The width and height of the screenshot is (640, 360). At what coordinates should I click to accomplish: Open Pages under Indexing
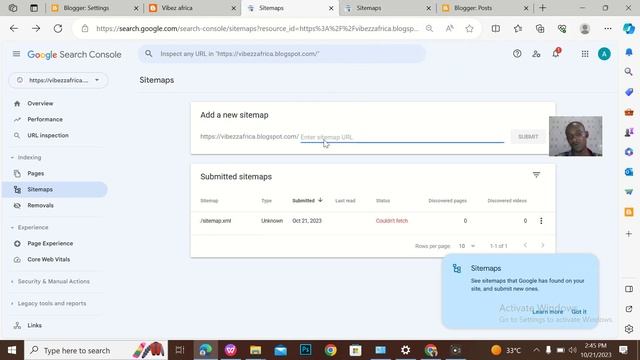click(36, 173)
